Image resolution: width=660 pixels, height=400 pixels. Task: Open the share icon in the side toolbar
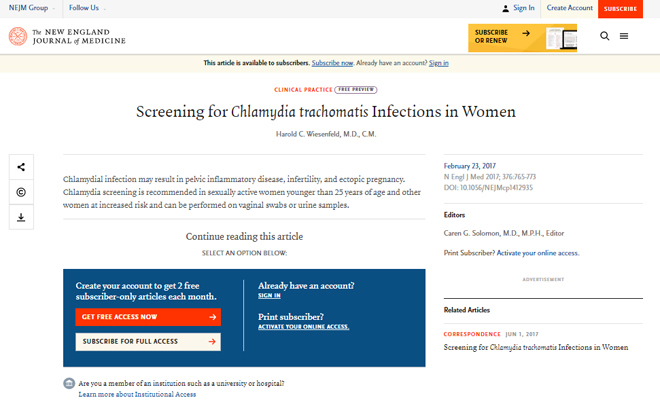click(21, 167)
